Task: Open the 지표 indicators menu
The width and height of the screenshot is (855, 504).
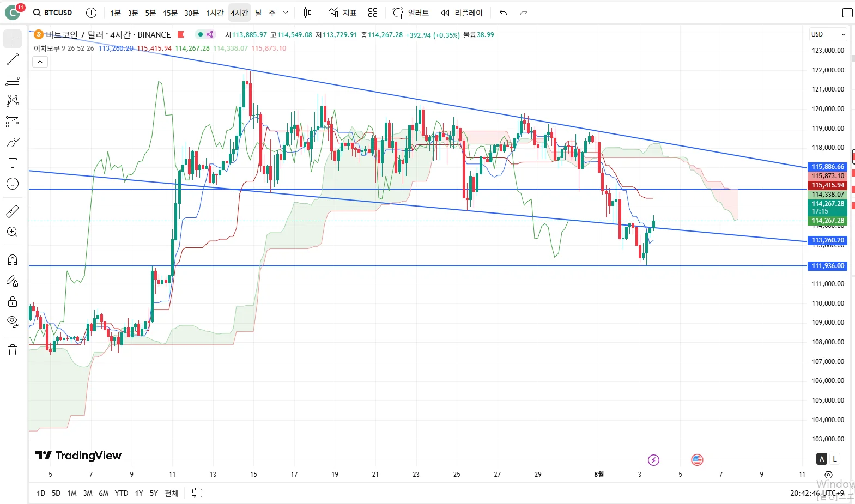Action: (343, 13)
